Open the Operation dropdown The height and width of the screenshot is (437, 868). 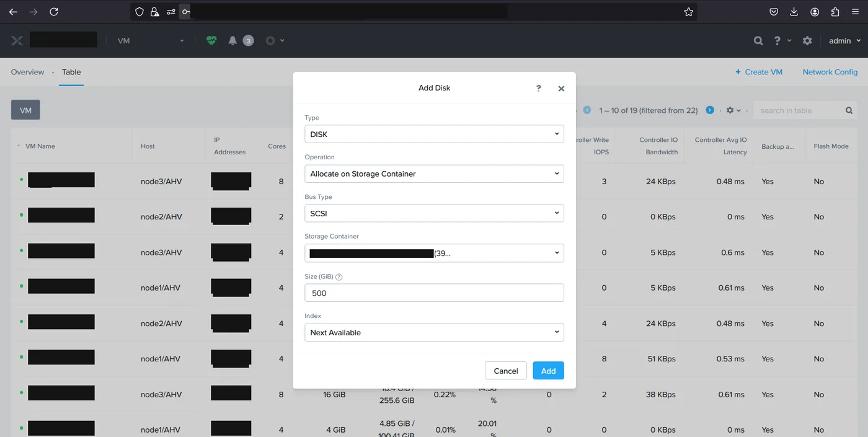434,174
